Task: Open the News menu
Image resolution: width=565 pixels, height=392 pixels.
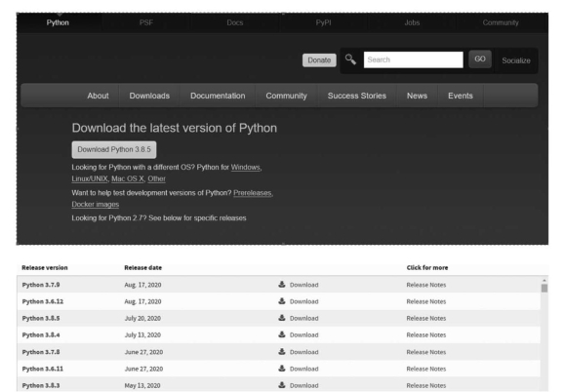Action: [x=417, y=96]
